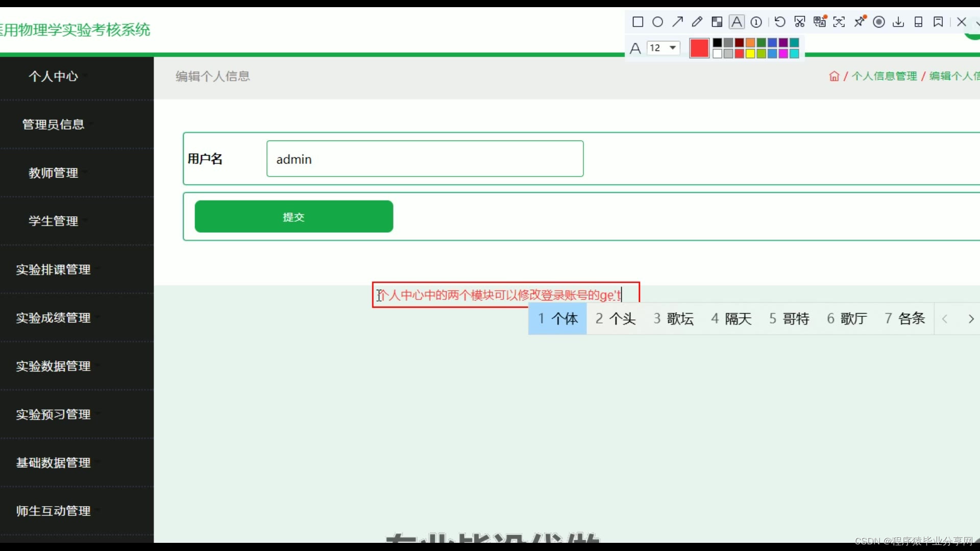Choose the mosaic blur tool
The height and width of the screenshot is (551, 980).
pos(717,22)
